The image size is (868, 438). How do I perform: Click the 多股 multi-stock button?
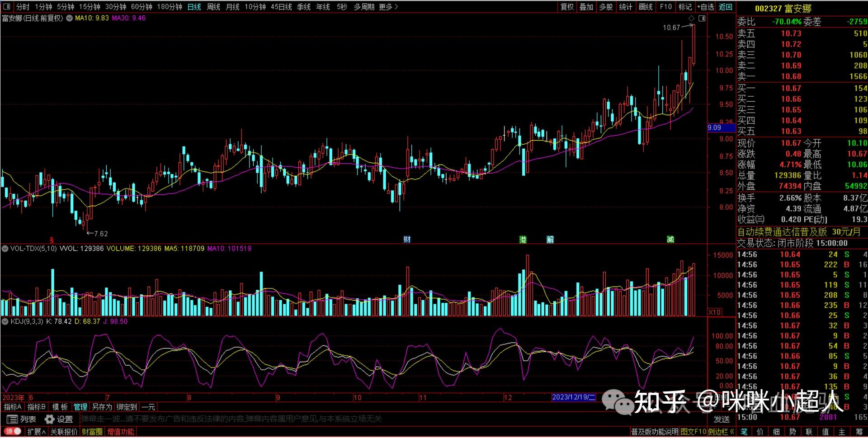point(606,7)
